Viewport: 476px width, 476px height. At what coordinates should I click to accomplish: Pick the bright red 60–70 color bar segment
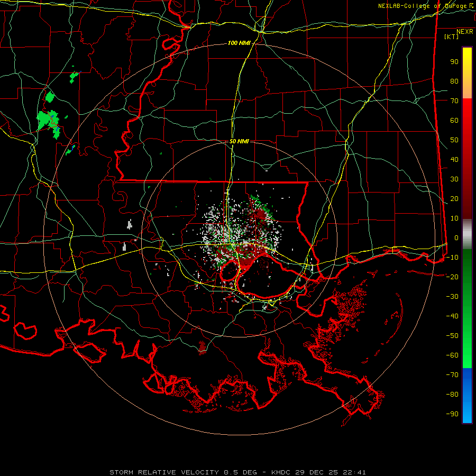(467, 109)
